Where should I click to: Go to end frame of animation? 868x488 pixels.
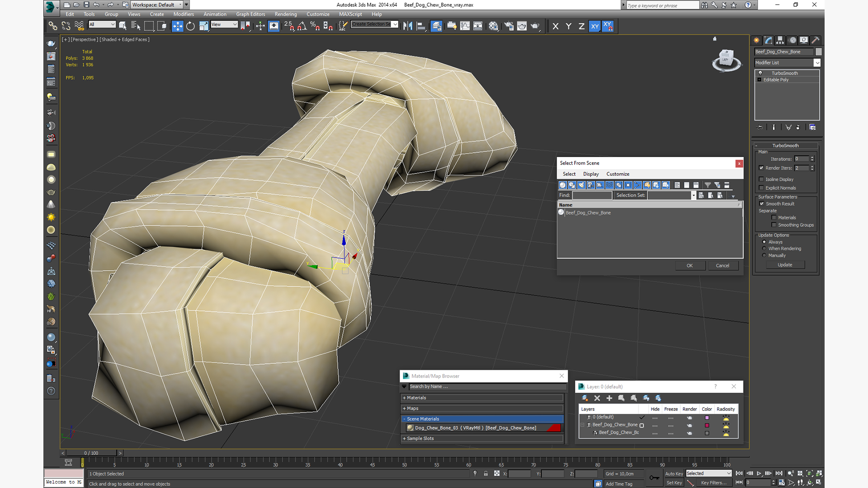pos(778,474)
